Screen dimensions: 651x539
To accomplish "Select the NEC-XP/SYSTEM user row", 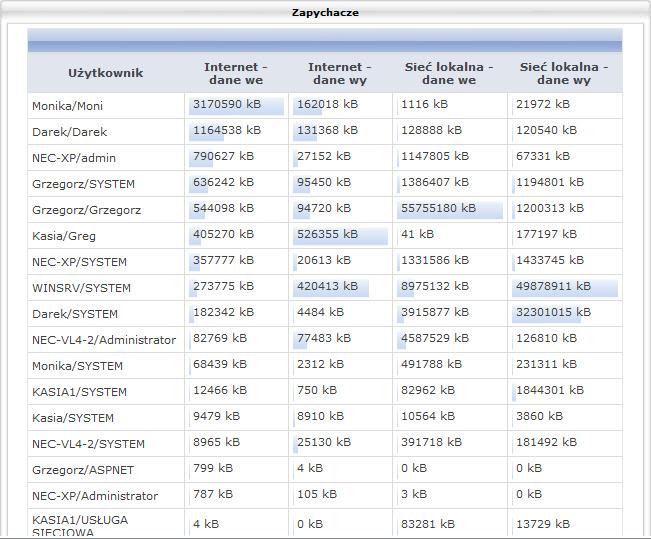I will (325, 262).
